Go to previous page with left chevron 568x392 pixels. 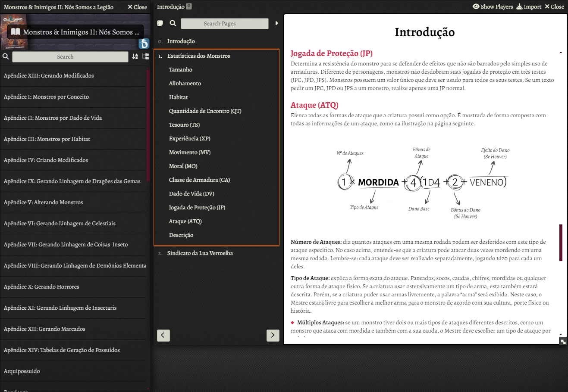tap(163, 335)
